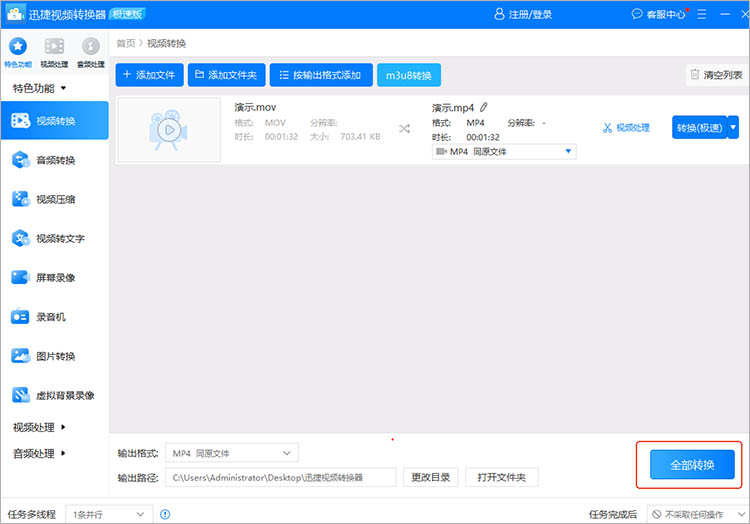Open the 任务多线程 dropdown

(109, 514)
